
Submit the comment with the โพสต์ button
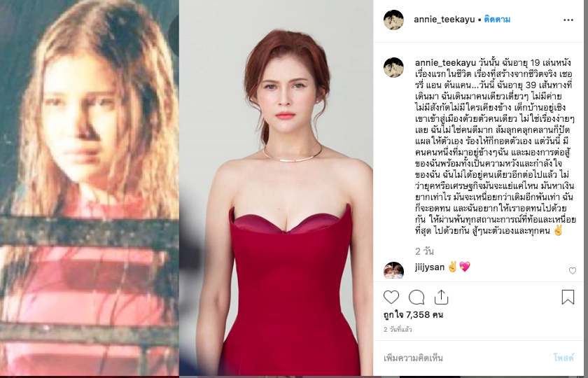coord(563,358)
